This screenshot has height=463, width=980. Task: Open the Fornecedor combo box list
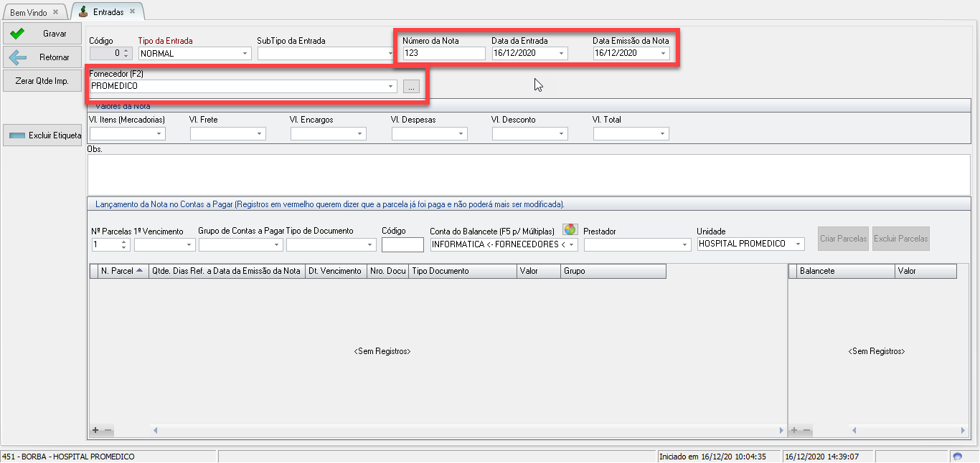391,87
